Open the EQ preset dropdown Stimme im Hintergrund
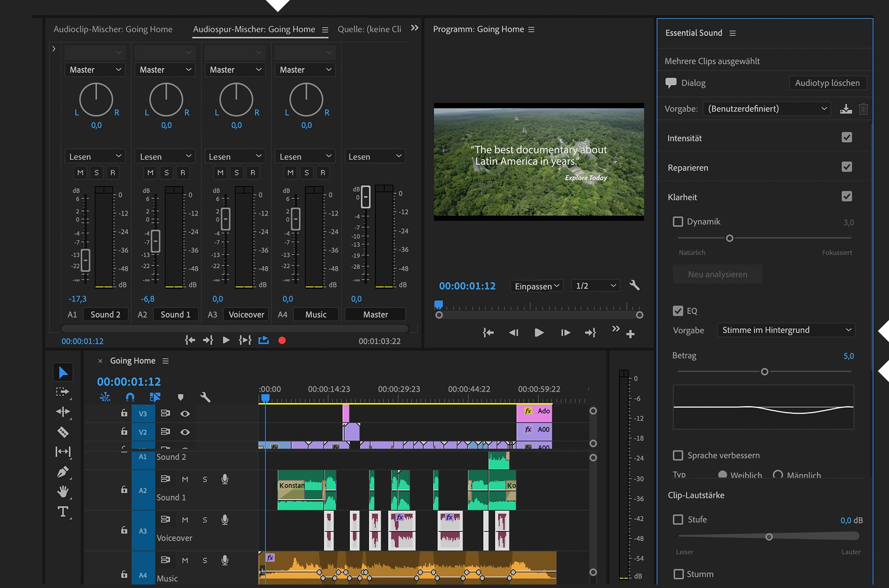Viewport: 889px width, 588px height. pyautogui.click(x=786, y=330)
